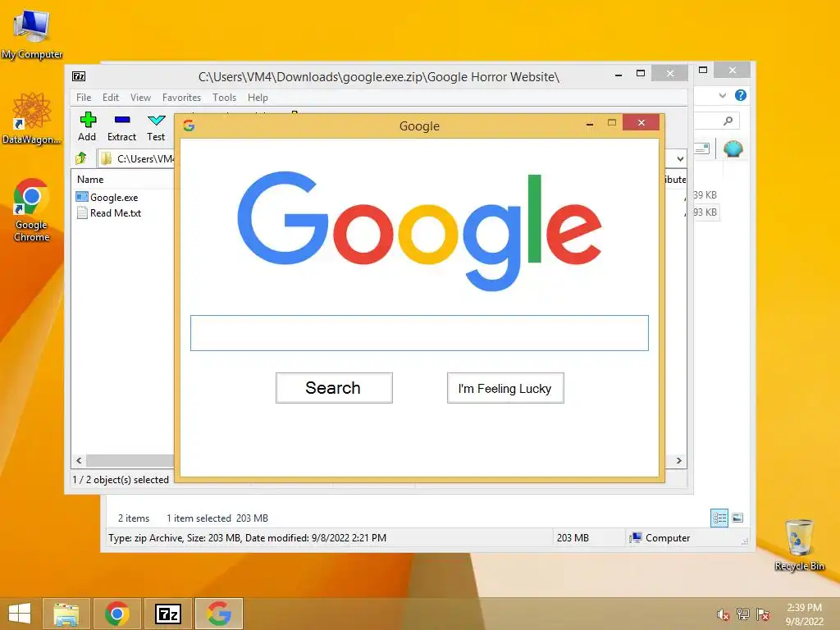Open the Edit menu in 7-Zip
The image size is (840, 630).
pos(111,98)
